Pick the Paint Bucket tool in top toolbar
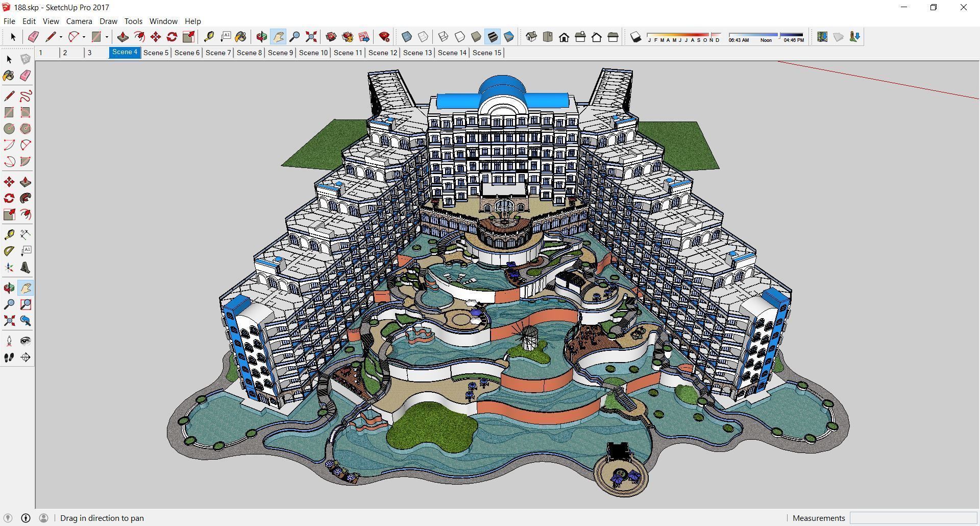This screenshot has width=980, height=526. [x=241, y=37]
